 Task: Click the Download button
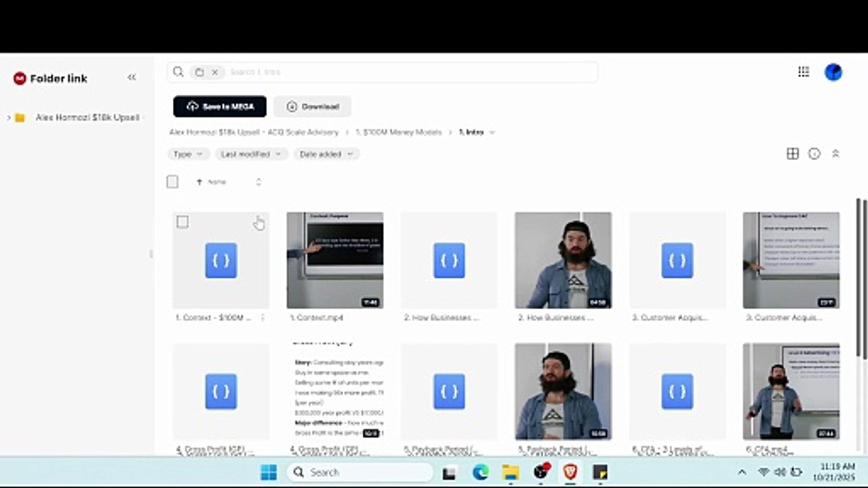313,106
